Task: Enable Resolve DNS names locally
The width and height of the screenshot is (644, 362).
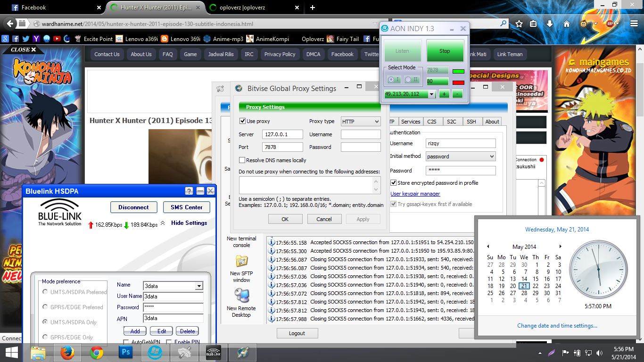Action: pyautogui.click(x=242, y=160)
